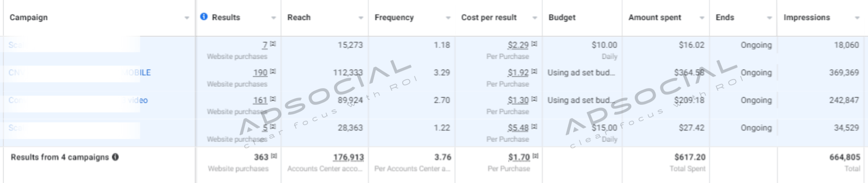The width and height of the screenshot is (868, 183).
Task: Expand the Frequency column dropdown arrow
Action: 448,18
